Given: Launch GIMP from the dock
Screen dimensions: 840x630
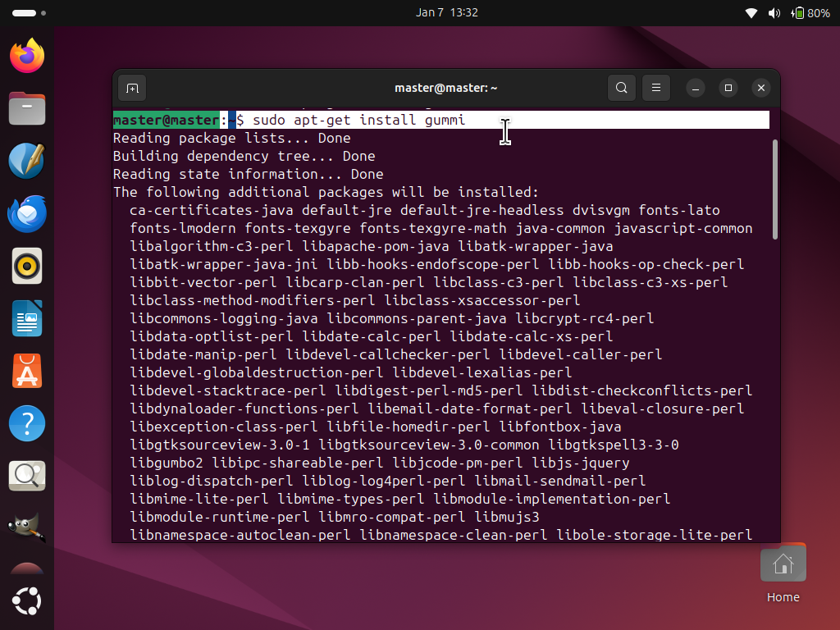Looking at the screenshot, I should tap(27, 528).
